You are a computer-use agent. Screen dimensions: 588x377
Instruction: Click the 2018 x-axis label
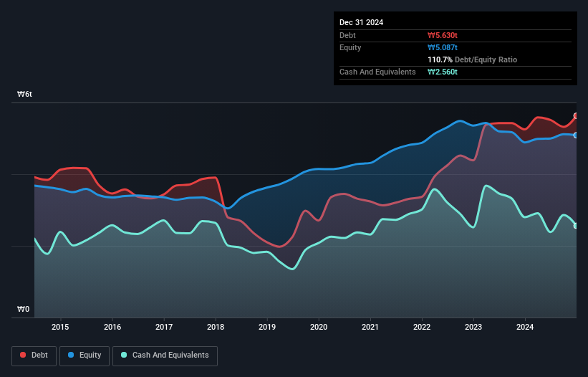point(216,327)
